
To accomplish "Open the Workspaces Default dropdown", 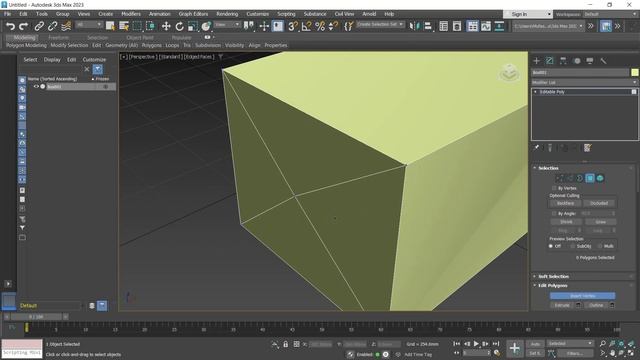I will coord(610,14).
